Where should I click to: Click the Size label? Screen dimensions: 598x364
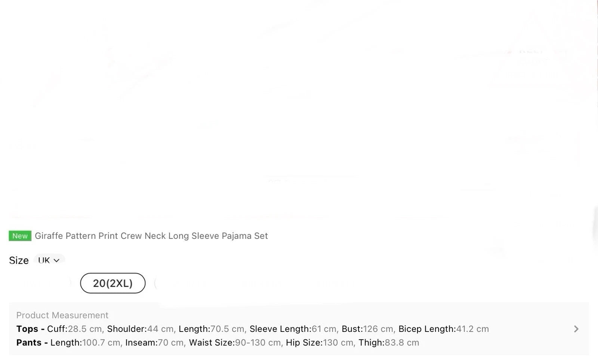(19, 260)
